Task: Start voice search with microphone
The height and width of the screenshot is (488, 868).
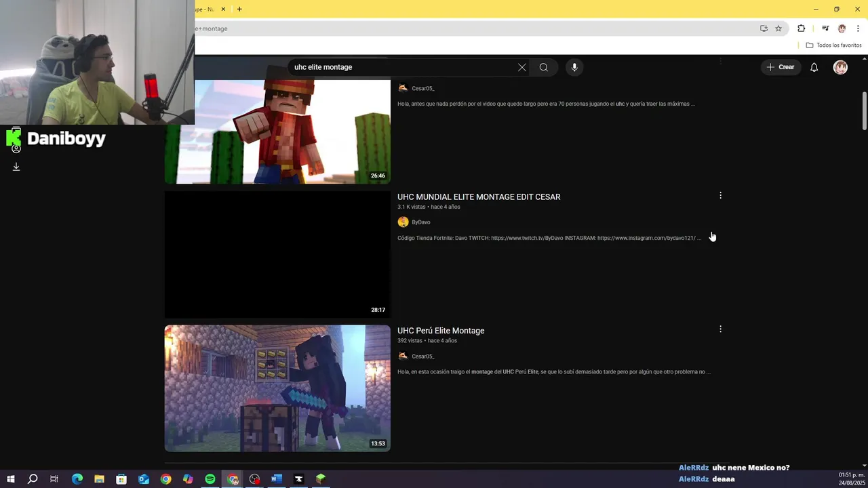Action: click(574, 67)
